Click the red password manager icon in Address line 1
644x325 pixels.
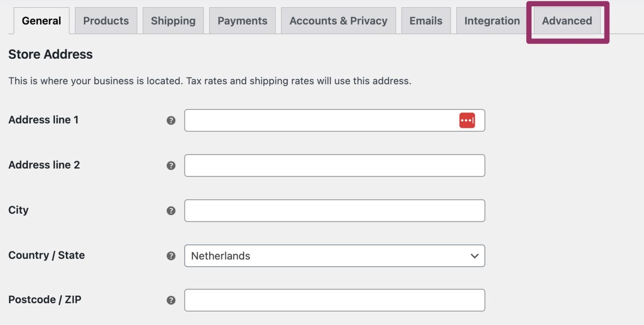(467, 120)
